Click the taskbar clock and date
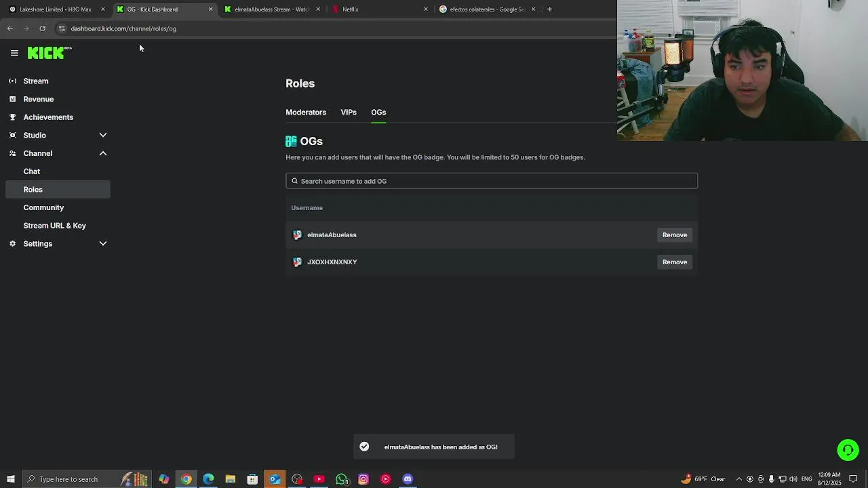This screenshot has height=488, width=868. (x=829, y=479)
